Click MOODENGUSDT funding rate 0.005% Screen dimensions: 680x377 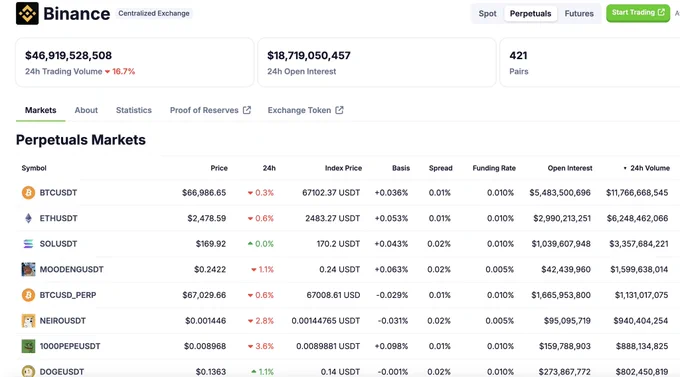(x=500, y=269)
